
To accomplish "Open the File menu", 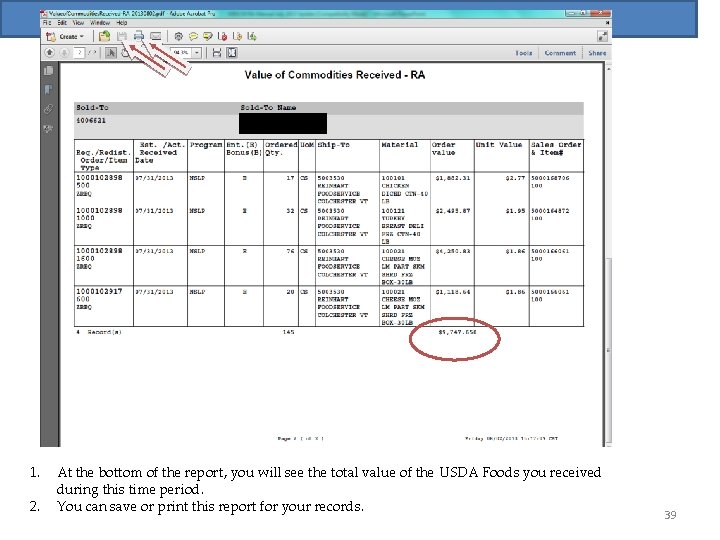I will click(47, 22).
